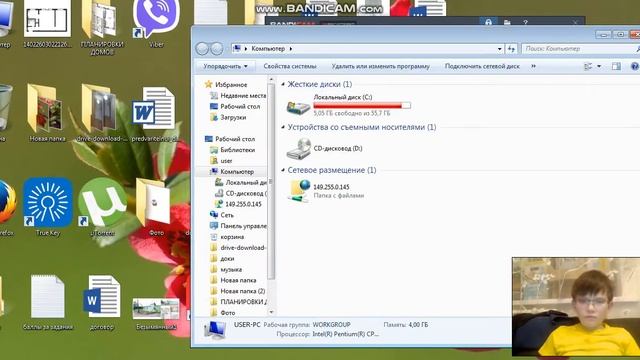Viewport: 640px width, 360px height.
Task: Select the 149.255.0.145 network location icon
Action: tap(299, 191)
